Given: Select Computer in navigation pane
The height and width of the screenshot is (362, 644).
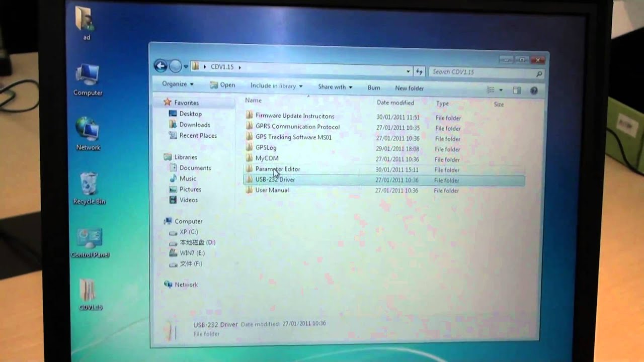Looking at the screenshot, I should pos(188,221).
